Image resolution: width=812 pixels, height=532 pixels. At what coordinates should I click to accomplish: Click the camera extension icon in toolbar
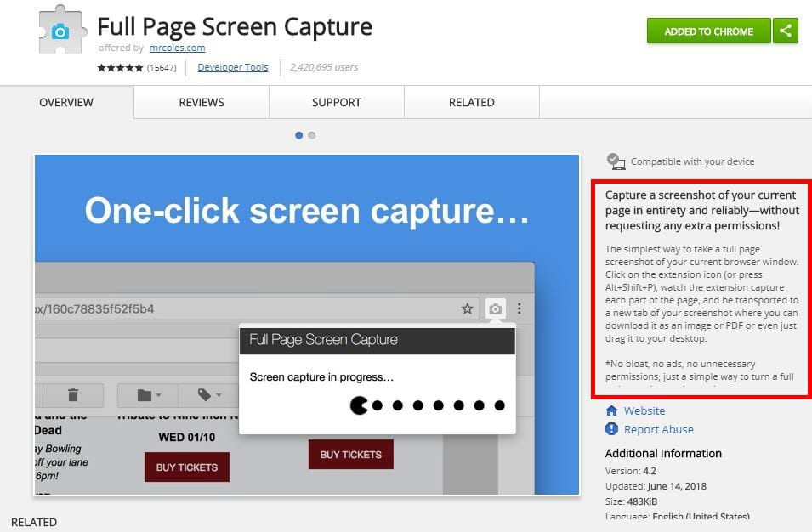click(495, 308)
